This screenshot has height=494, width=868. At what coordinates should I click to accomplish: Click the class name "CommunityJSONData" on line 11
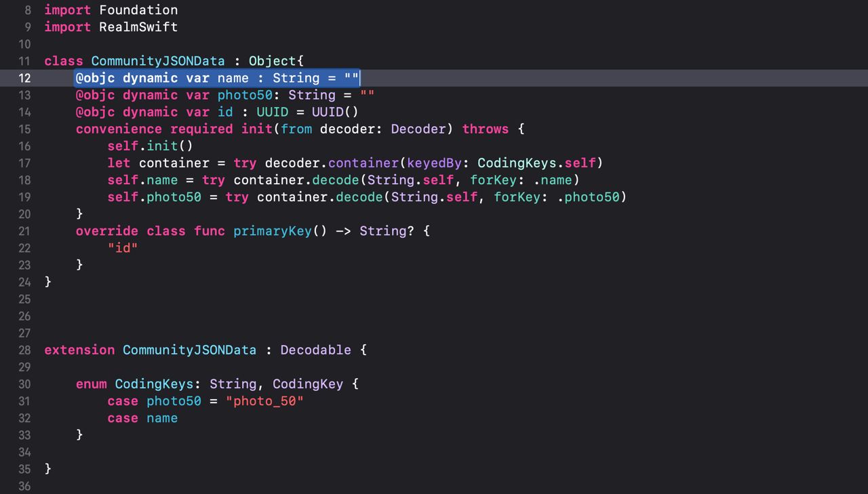tap(158, 61)
